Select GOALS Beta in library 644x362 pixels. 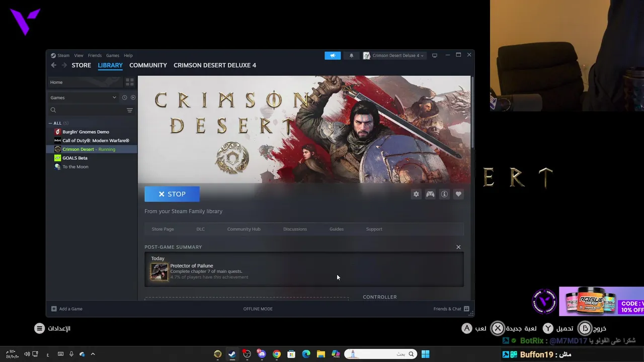pos(92,158)
